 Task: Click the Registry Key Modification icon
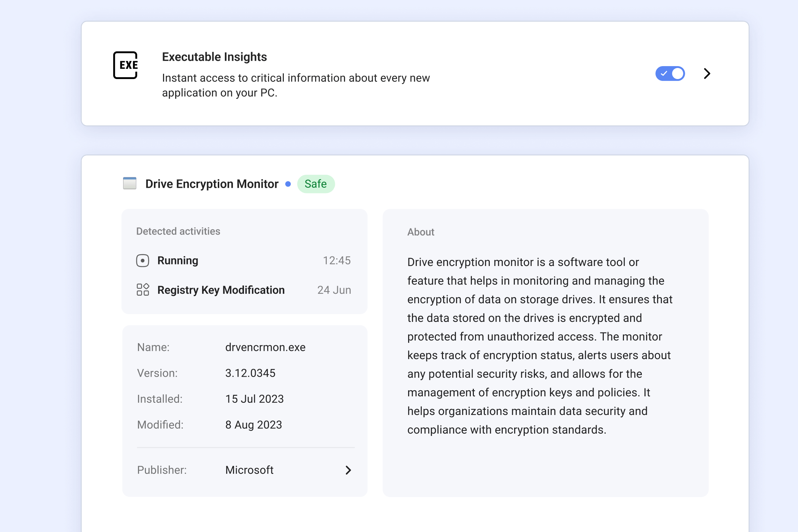coord(143,290)
